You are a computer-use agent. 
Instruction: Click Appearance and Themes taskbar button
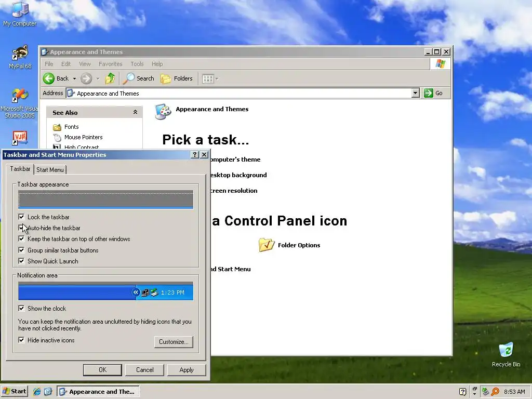(98, 392)
